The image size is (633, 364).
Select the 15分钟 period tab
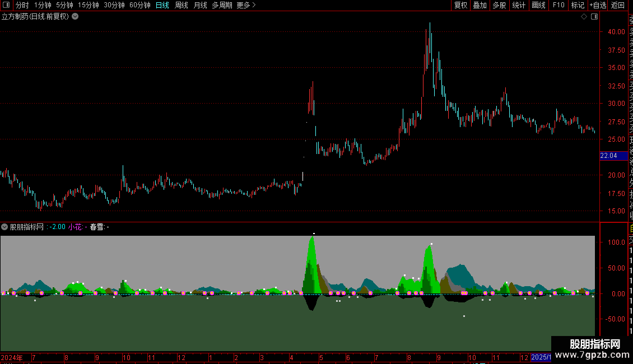(x=88, y=5)
